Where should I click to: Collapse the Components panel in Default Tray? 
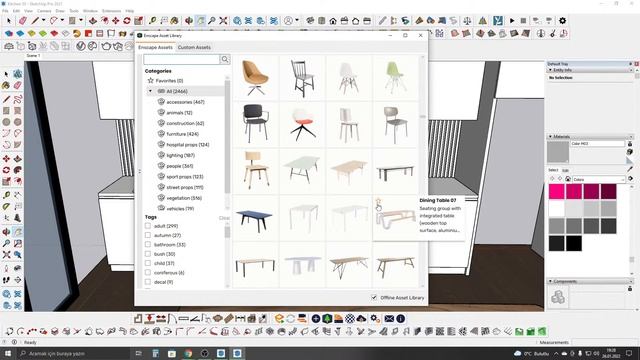[550, 282]
